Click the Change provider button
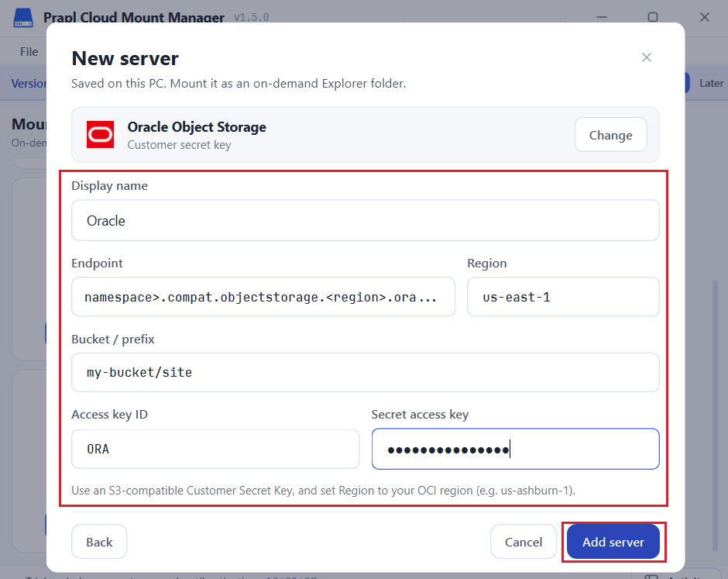Screen dimensions: 728x579 [x=610, y=135]
